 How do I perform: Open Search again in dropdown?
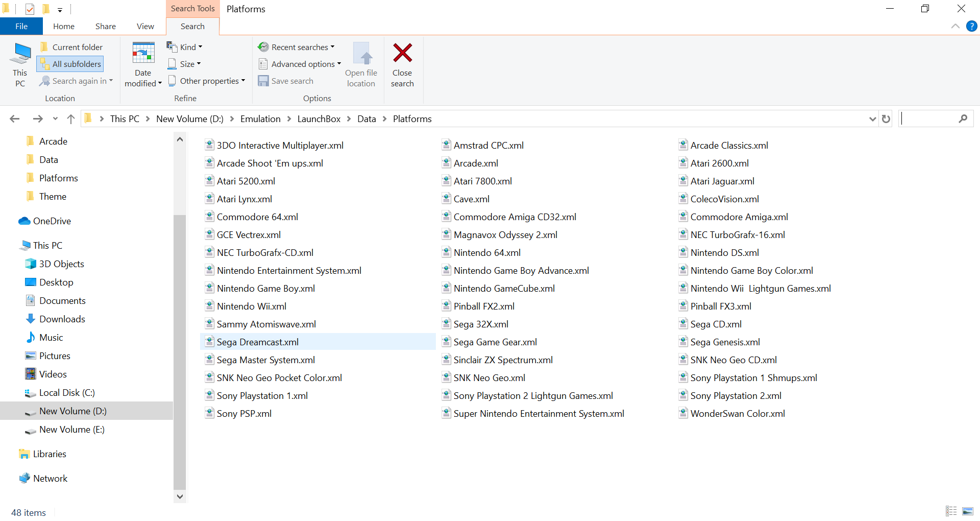pyautogui.click(x=77, y=81)
